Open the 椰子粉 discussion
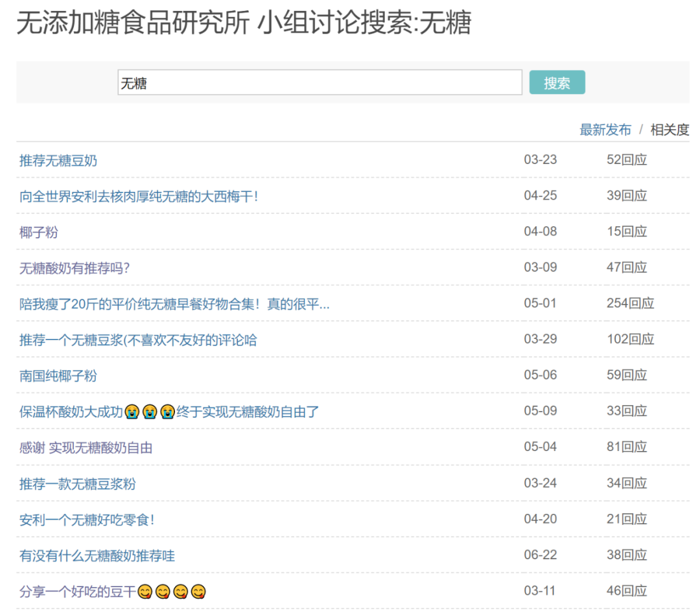The image size is (700, 615). click(39, 232)
